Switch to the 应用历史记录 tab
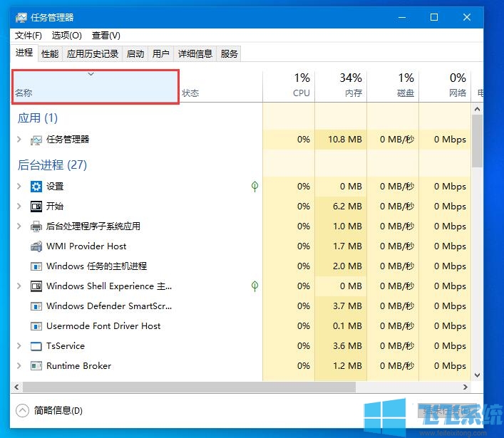 pyautogui.click(x=93, y=53)
